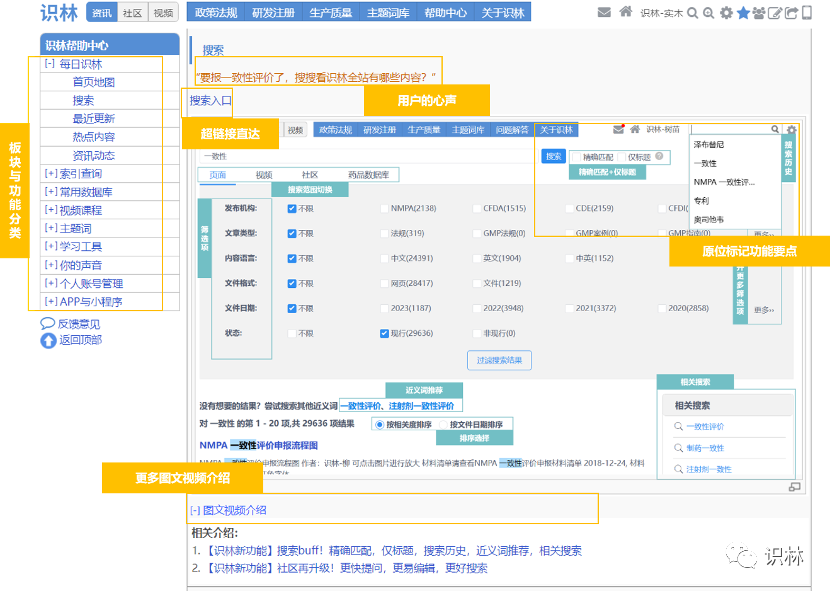Select 泽布替尼 from the search history list
Viewport: 830px width, 592px height.
point(708,145)
